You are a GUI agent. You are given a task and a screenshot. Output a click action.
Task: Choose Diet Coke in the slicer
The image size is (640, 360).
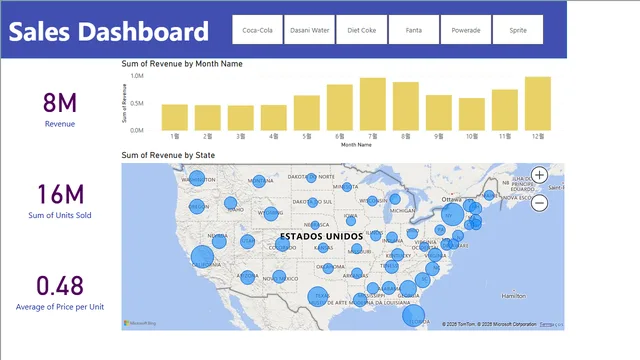362,30
